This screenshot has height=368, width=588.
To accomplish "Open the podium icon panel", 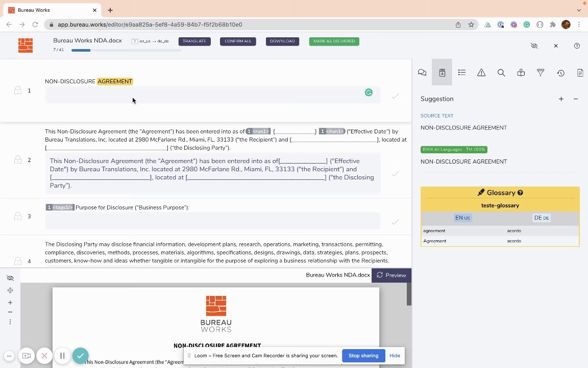I will tap(521, 73).
